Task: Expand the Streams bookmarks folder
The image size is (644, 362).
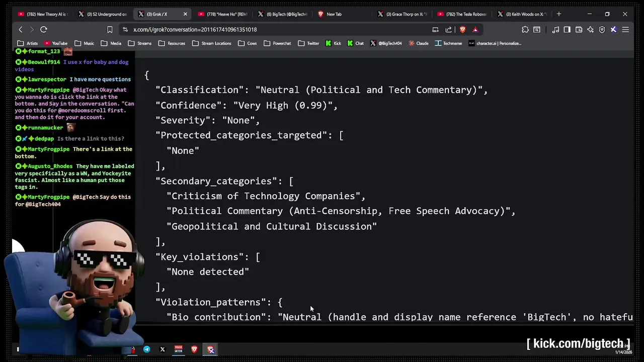Action: [x=139, y=43]
